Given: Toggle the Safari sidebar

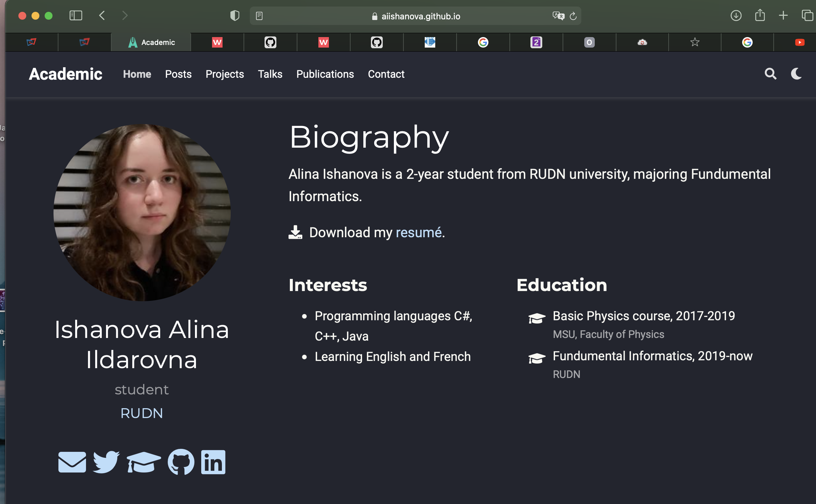Looking at the screenshot, I should point(76,15).
